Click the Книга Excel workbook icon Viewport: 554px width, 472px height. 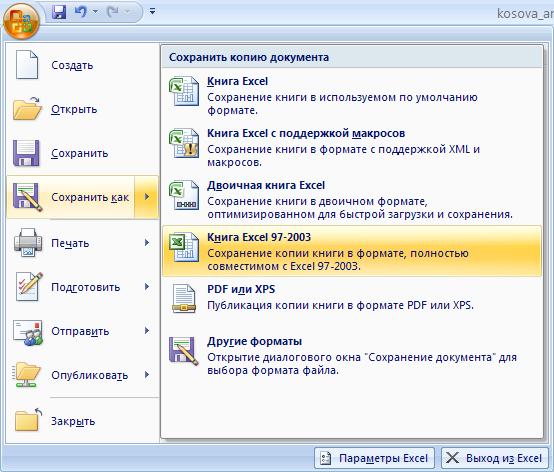184,91
